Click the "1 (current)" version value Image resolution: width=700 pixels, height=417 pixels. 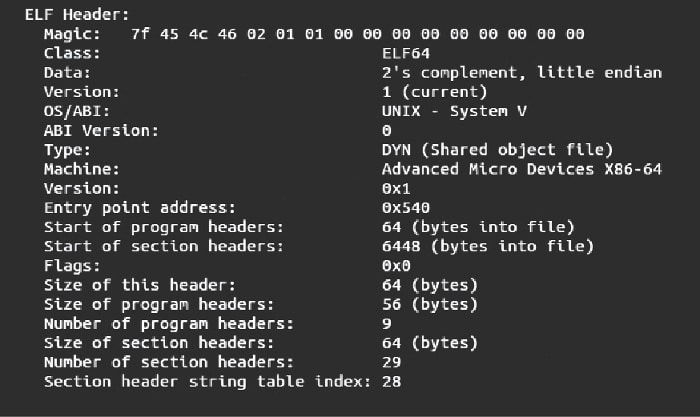tap(430, 91)
